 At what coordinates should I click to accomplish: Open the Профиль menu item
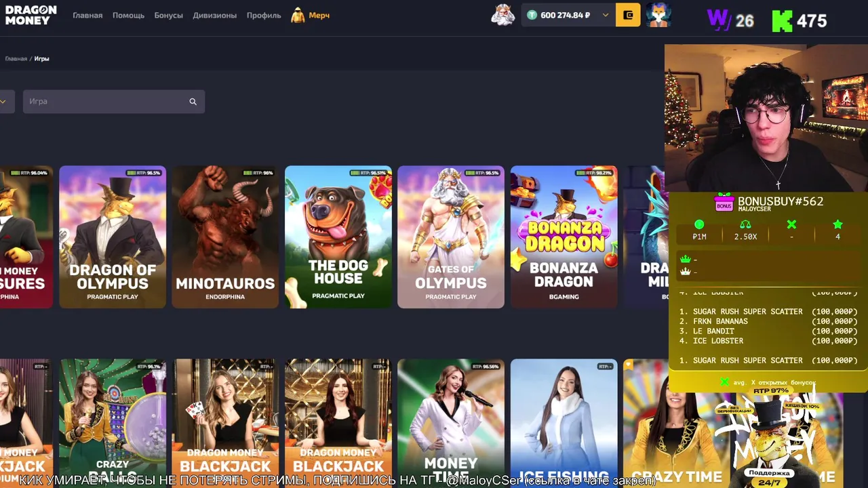tap(264, 15)
